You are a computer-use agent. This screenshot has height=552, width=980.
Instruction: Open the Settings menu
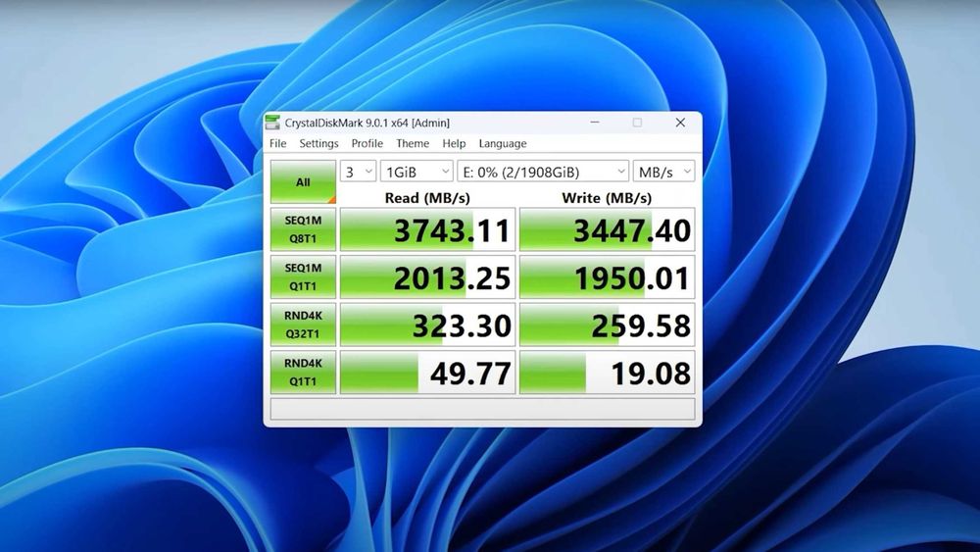coord(318,143)
